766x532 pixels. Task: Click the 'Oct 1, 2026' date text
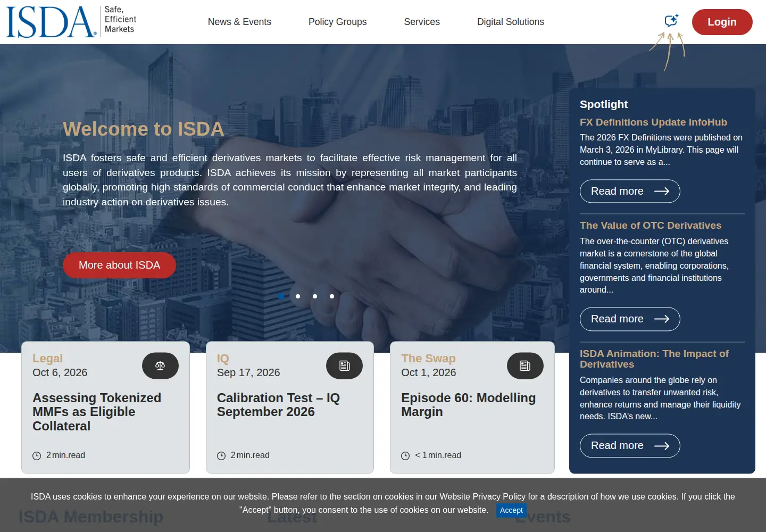click(429, 373)
